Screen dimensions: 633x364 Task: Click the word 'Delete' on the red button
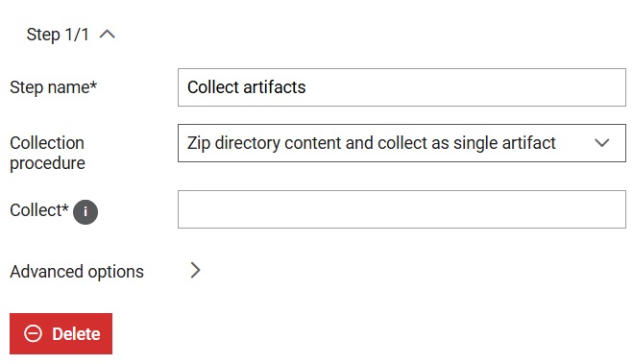(x=76, y=334)
